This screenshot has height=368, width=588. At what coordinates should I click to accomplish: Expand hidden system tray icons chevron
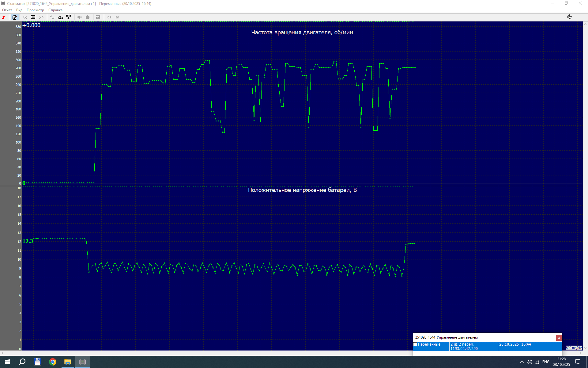522,362
